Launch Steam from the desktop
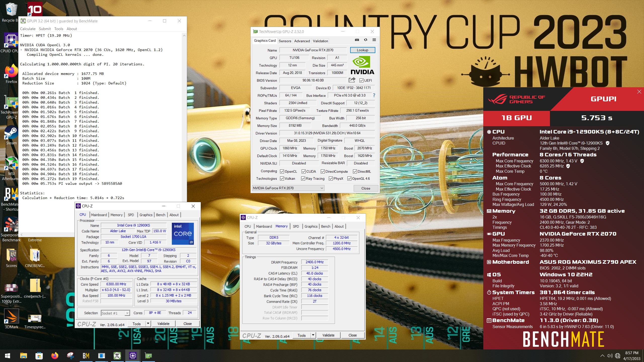644x362 pixels. coord(11,136)
